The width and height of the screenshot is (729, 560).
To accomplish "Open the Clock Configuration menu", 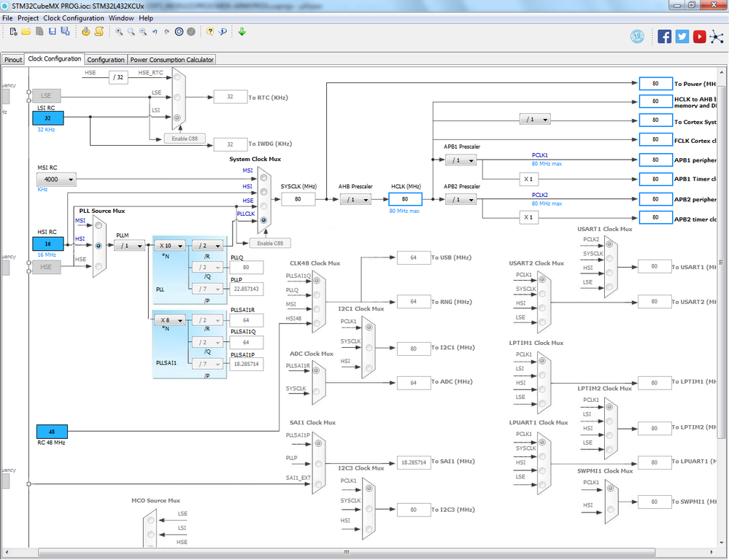I will pyautogui.click(x=74, y=18).
